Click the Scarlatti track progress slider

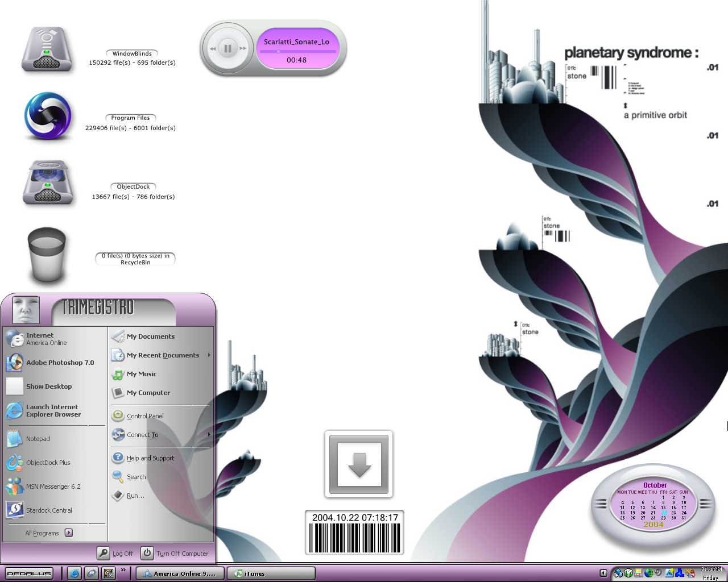297,51
